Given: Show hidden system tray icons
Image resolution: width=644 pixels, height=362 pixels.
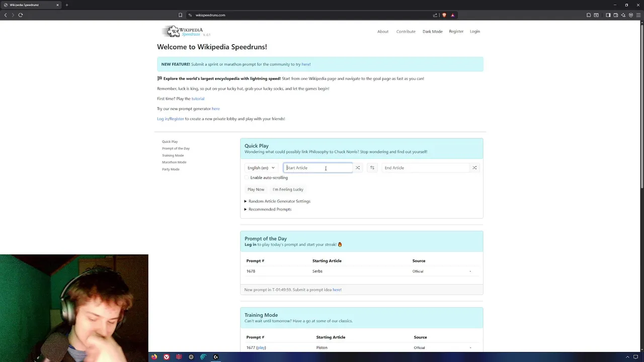Looking at the screenshot, I should (x=627, y=357).
